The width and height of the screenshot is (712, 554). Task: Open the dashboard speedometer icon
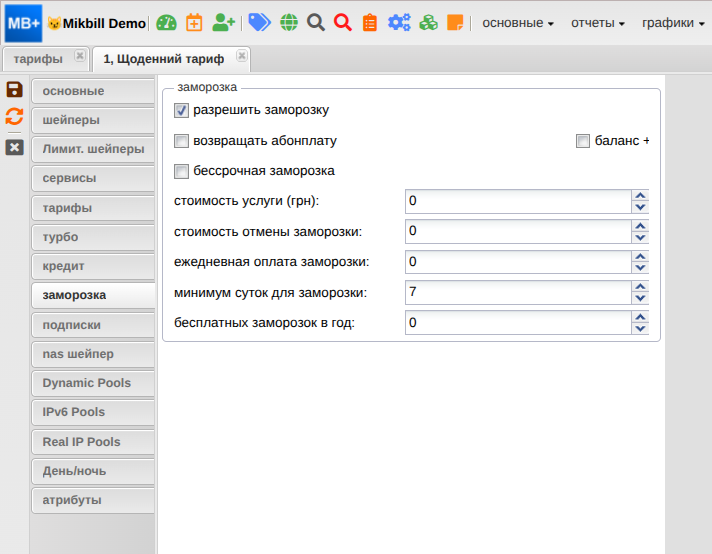166,22
